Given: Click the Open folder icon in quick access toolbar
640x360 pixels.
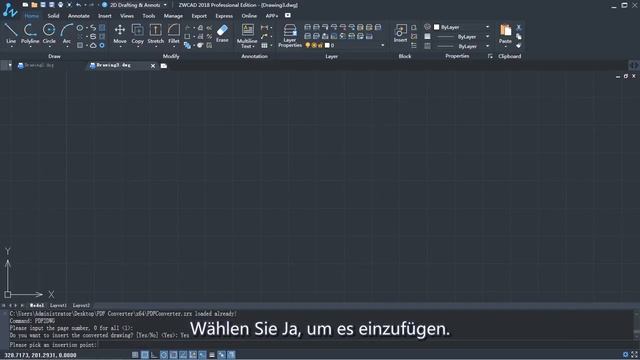Looking at the screenshot, I should click(34, 5).
